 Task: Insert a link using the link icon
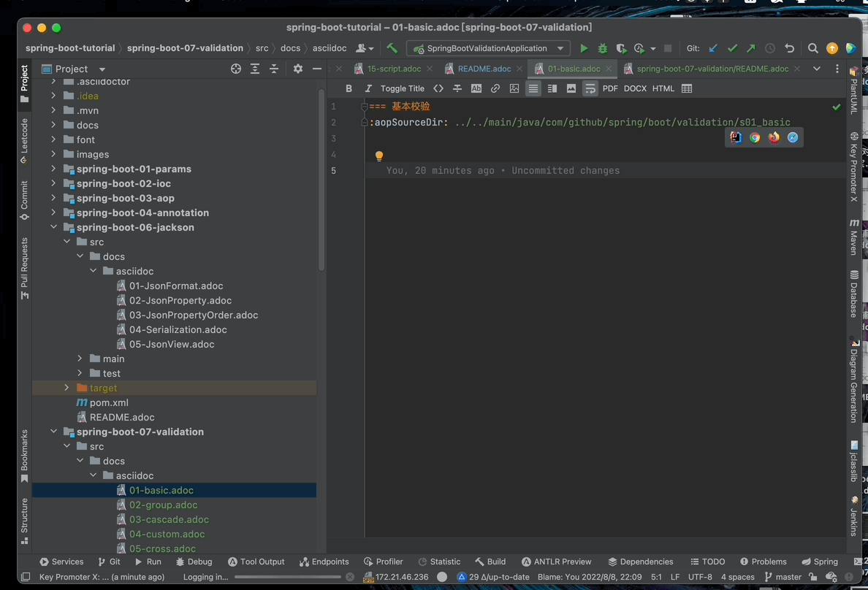(x=495, y=88)
